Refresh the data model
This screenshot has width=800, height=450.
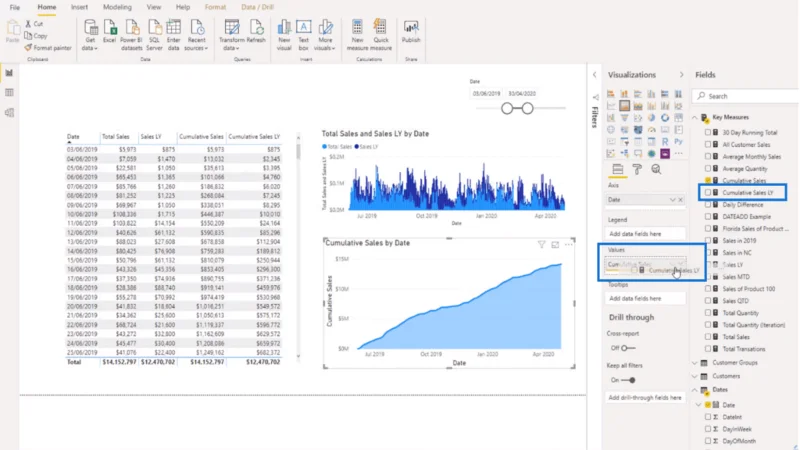point(256,32)
